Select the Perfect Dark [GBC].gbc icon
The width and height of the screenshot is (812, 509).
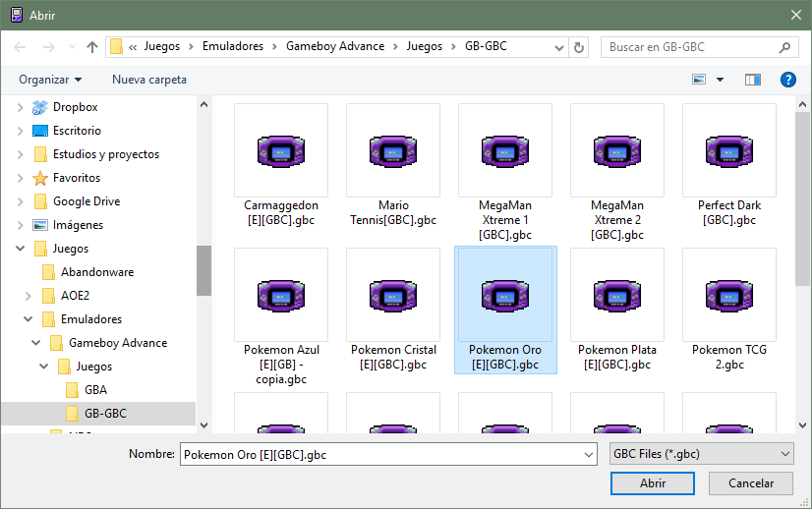[729, 150]
